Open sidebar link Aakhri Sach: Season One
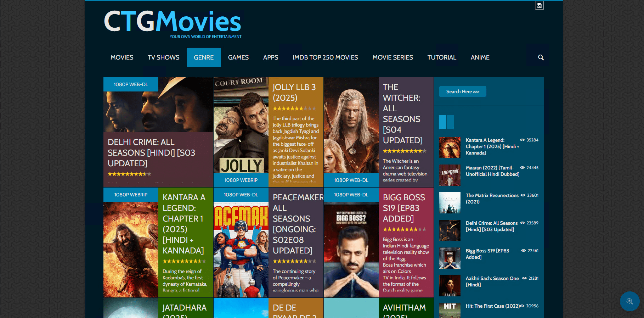Viewport: 644px width, 318px height. pyautogui.click(x=492, y=281)
